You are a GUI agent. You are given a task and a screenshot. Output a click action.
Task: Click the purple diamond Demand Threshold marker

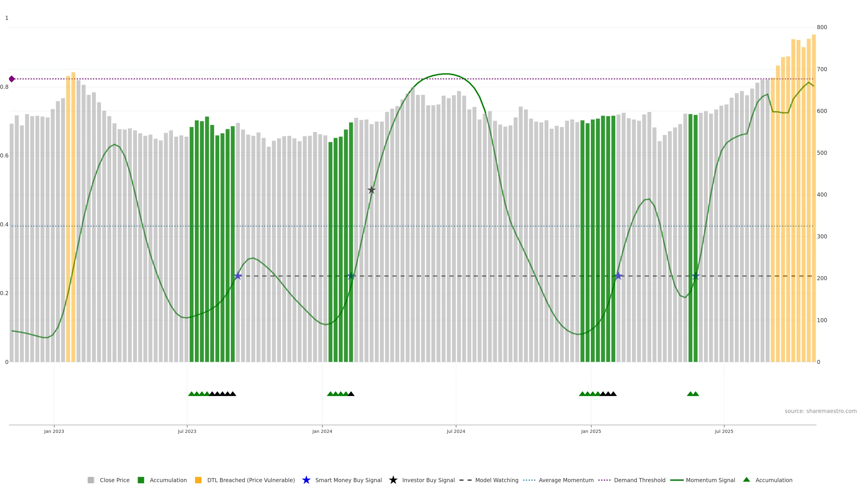pyautogui.click(x=12, y=79)
